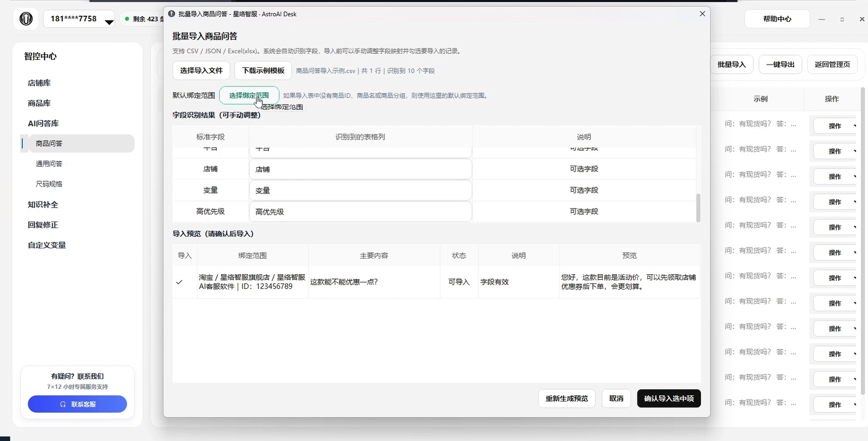
Task: Select 商品问答 in the sidebar
Action: tap(81, 143)
